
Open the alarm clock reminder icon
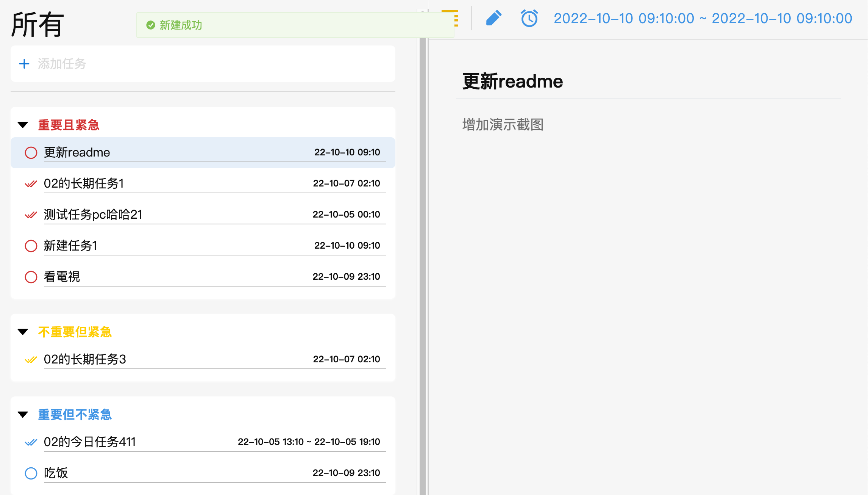click(x=529, y=18)
